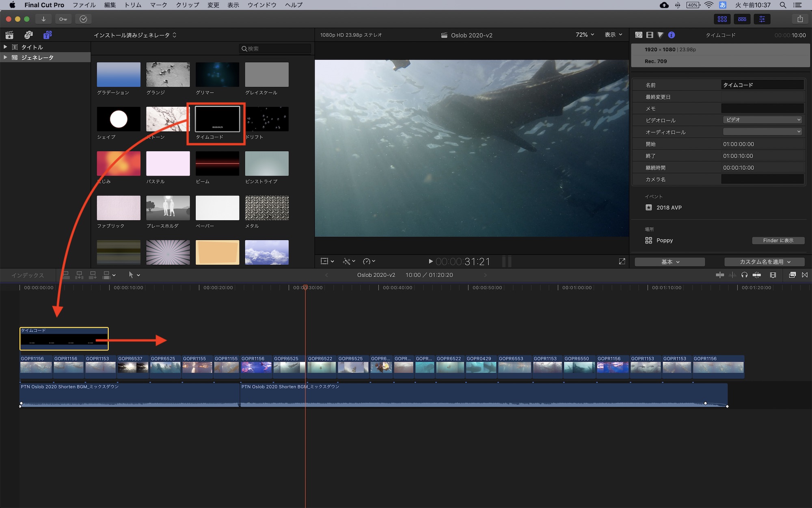This screenshot has height=508, width=812.
Task: Click the インデックス button above the timeline
Action: pyautogui.click(x=28, y=275)
